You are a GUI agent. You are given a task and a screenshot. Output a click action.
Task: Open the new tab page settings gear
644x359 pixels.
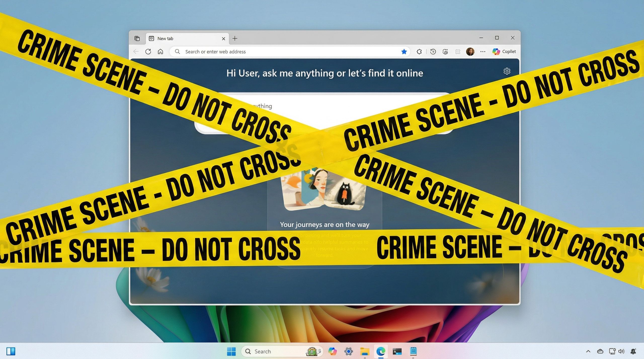point(507,71)
